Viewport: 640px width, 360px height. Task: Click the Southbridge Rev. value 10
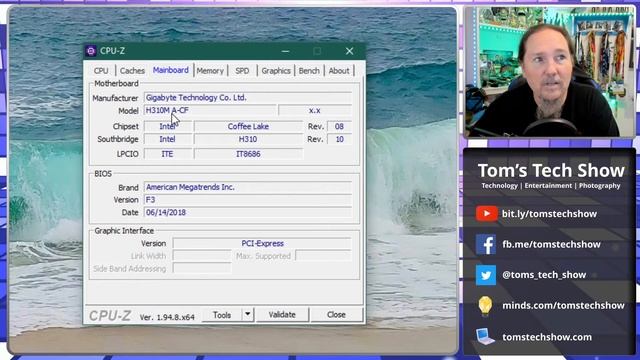[x=339, y=139]
